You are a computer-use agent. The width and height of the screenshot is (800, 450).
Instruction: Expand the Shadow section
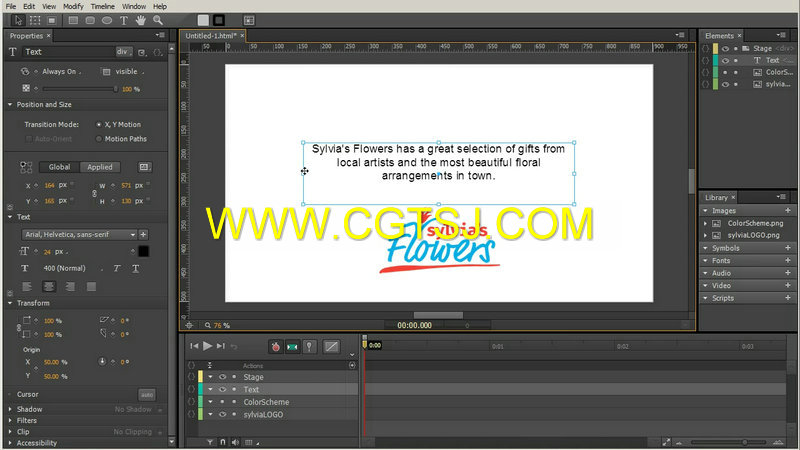pyautogui.click(x=10, y=409)
